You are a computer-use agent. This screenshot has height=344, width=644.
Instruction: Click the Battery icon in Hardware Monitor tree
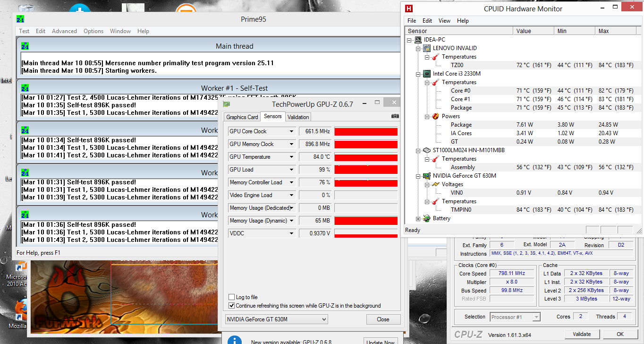click(427, 218)
